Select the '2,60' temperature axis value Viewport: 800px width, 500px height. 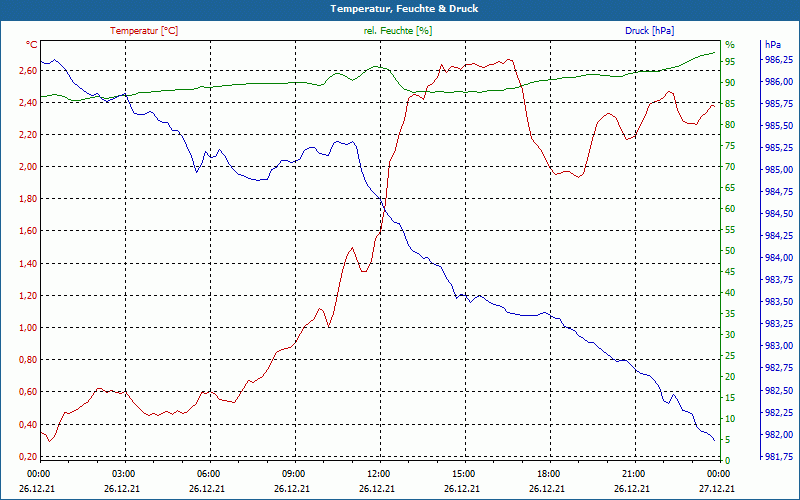[28, 70]
